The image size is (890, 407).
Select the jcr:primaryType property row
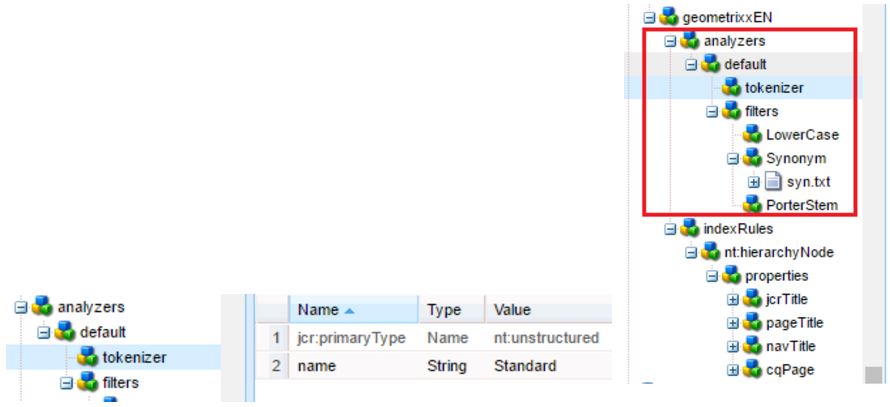[433, 338]
